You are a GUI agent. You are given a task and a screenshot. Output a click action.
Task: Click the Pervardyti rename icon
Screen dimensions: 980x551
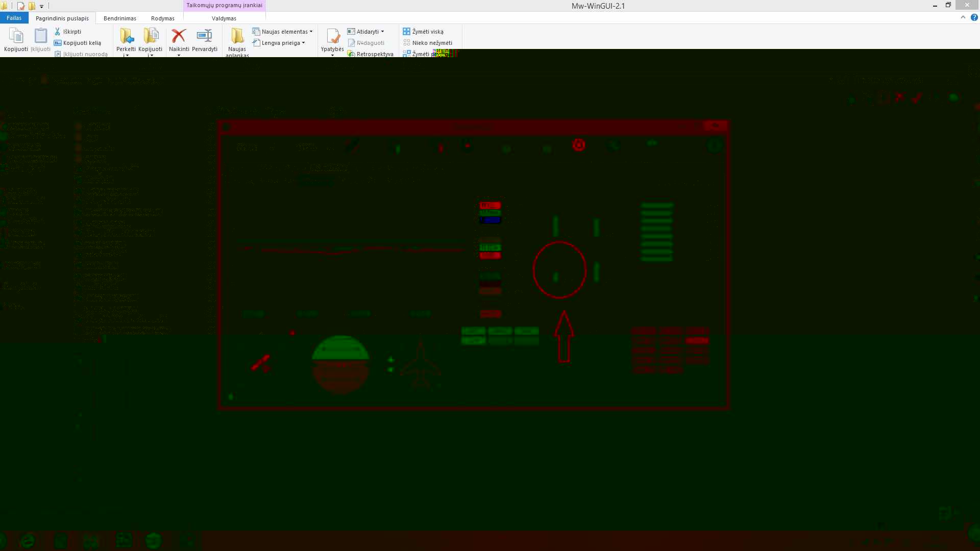click(x=204, y=36)
